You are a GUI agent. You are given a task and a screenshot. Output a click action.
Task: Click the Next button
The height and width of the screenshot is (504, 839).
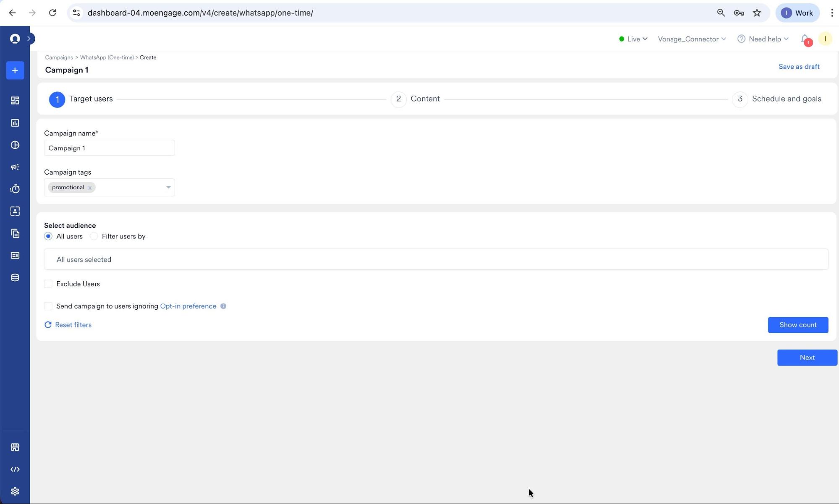click(807, 358)
